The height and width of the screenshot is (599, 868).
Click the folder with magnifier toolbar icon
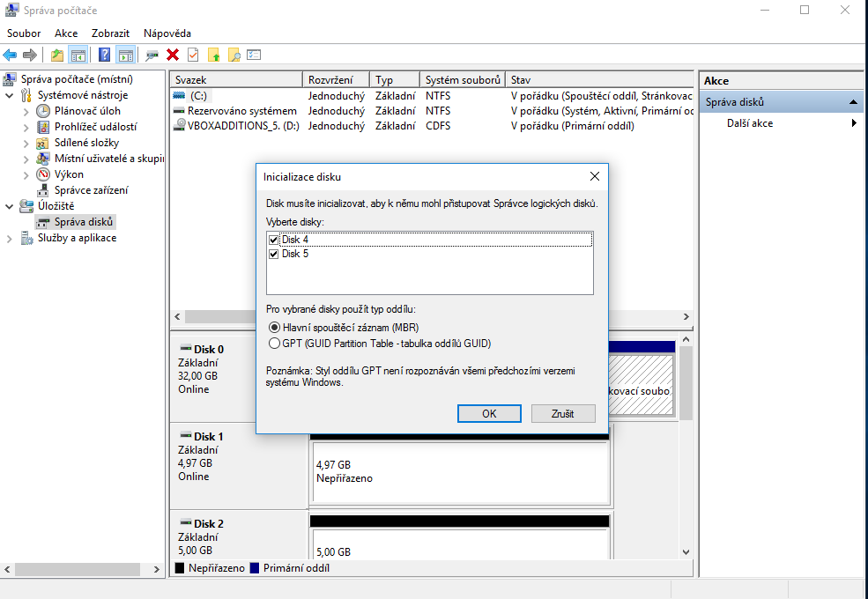coord(234,55)
